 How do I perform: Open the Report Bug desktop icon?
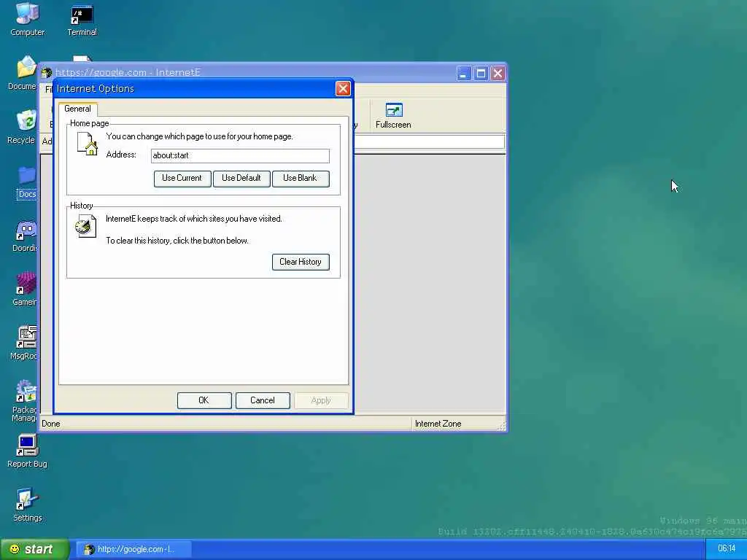(x=27, y=451)
